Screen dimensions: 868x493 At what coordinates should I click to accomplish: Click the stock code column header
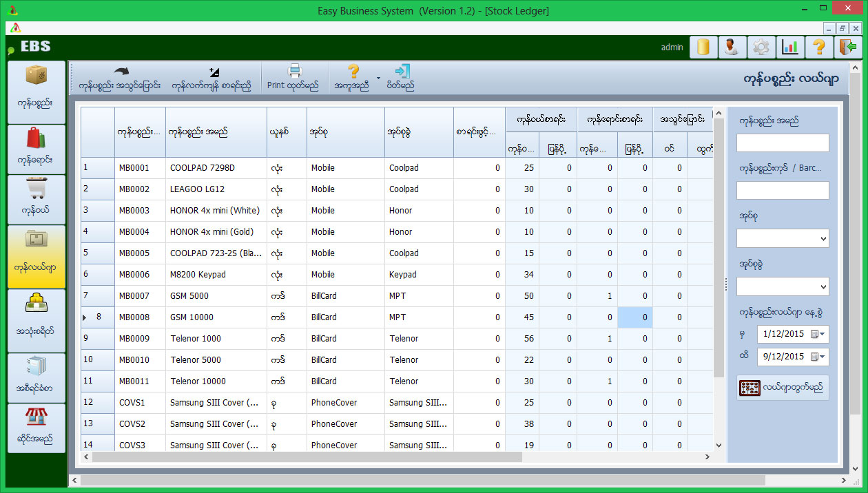(x=140, y=132)
